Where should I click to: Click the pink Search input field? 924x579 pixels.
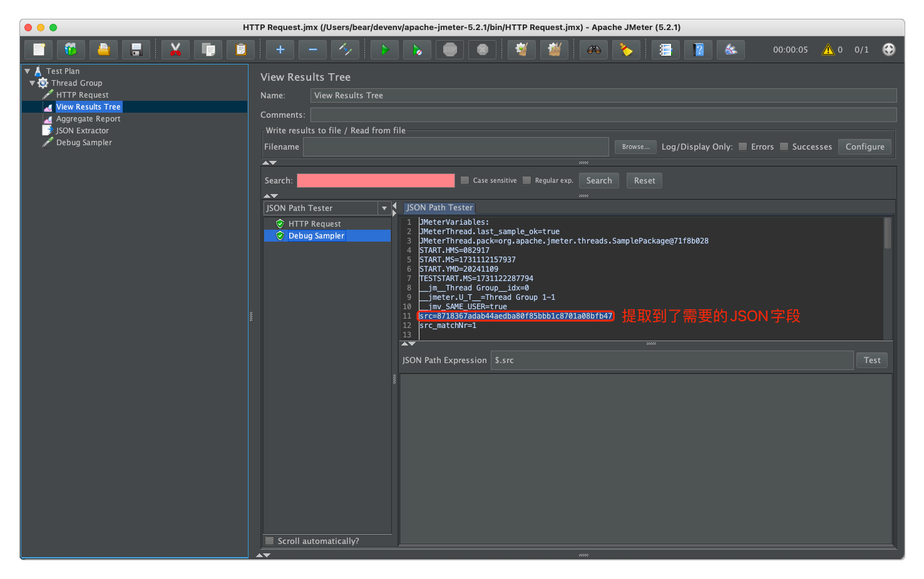376,180
